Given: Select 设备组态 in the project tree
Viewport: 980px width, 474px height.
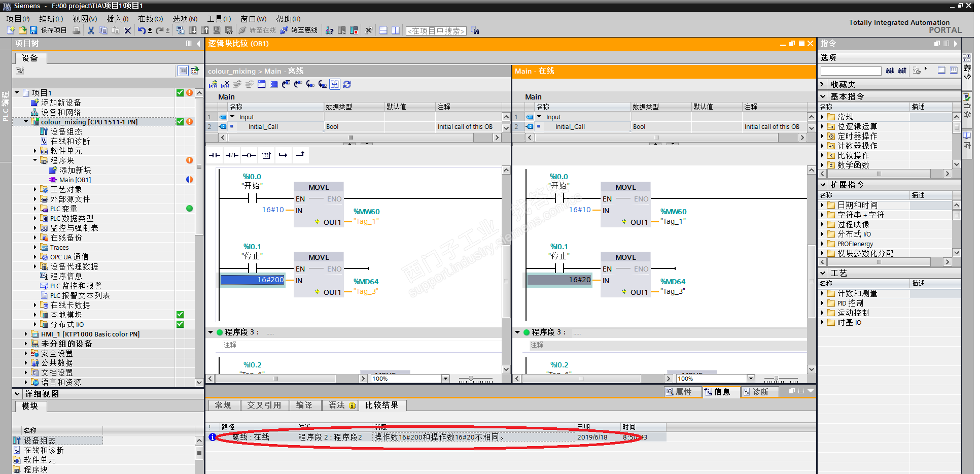Looking at the screenshot, I should click(x=66, y=131).
